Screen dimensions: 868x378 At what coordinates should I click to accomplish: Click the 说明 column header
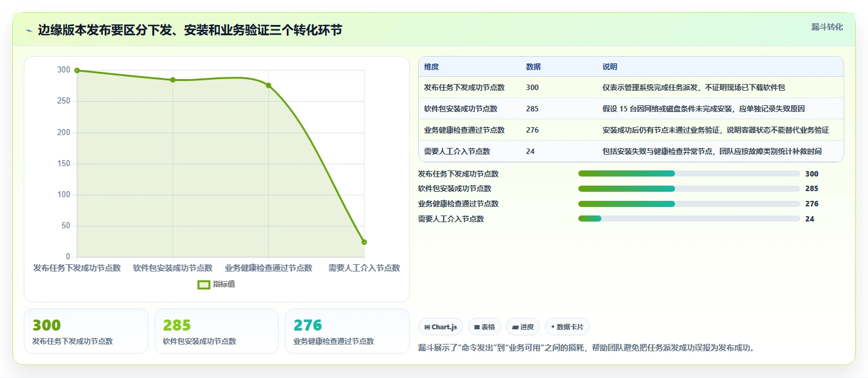point(610,67)
